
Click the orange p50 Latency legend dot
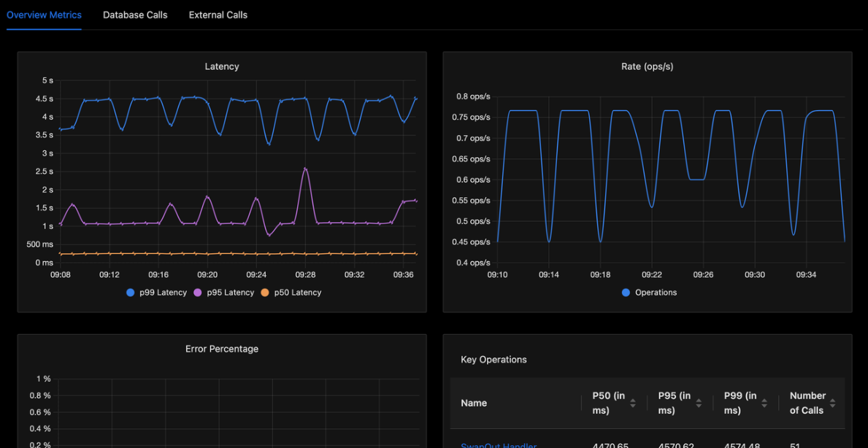[x=265, y=293]
